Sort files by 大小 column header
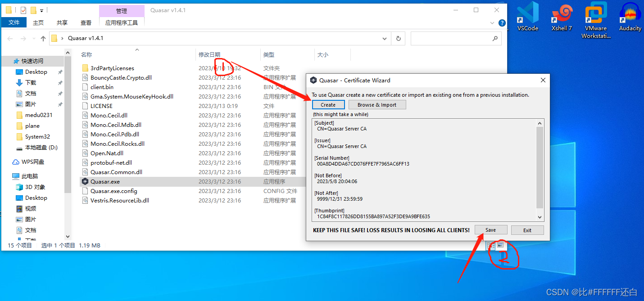644x301 pixels. pos(323,54)
